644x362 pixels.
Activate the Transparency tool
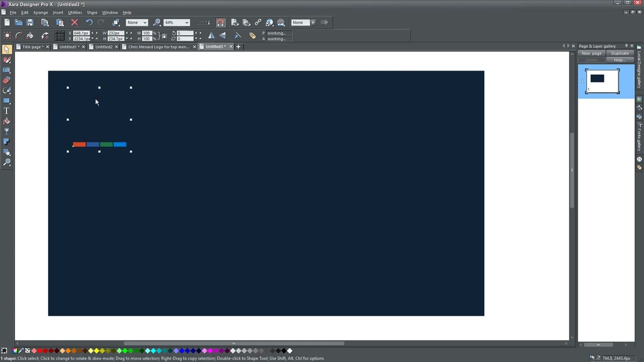tap(7, 131)
